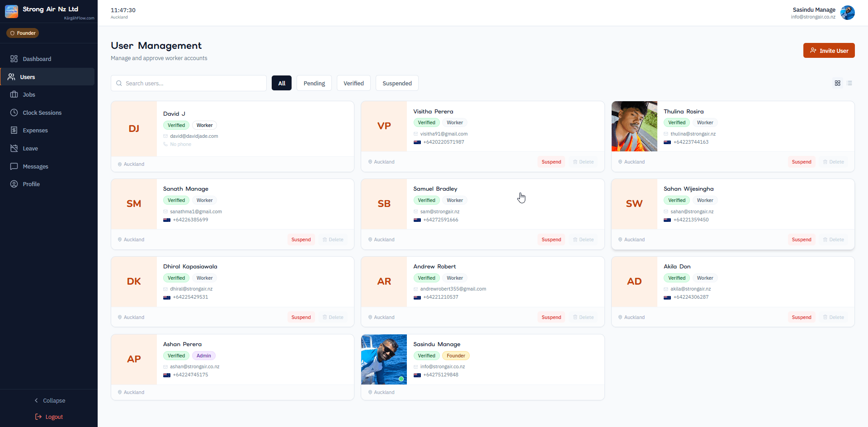Click the AP initials avatar
Image resolution: width=868 pixels, height=427 pixels.
pyautogui.click(x=134, y=359)
